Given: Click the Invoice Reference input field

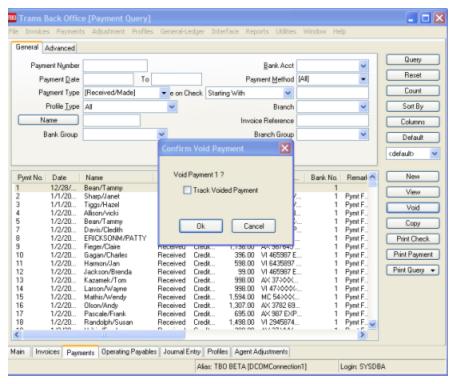Looking at the screenshot, I should pos(332,120).
